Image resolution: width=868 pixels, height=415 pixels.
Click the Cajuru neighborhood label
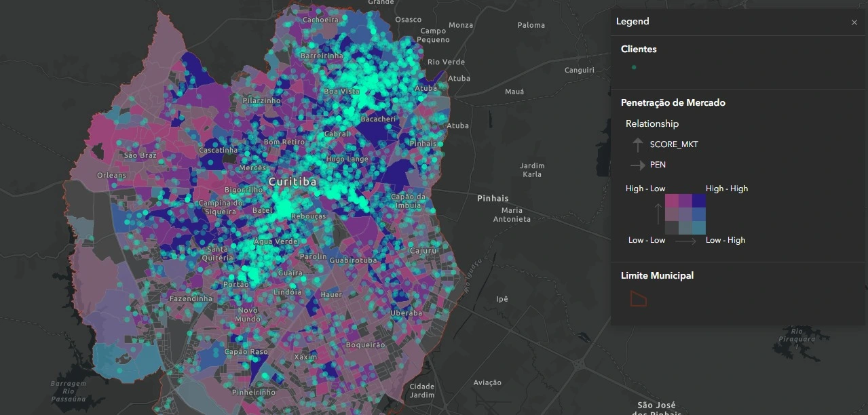click(423, 251)
